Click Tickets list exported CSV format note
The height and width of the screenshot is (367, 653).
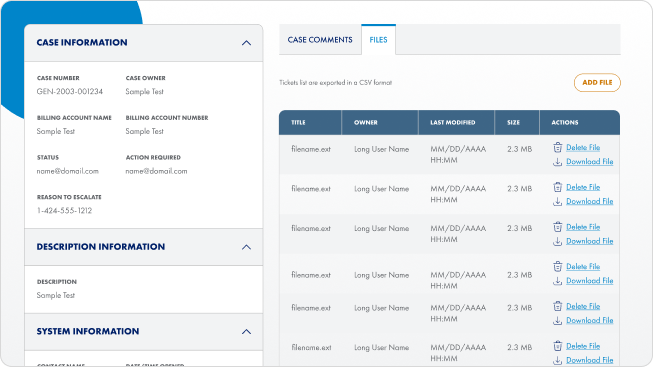click(336, 82)
